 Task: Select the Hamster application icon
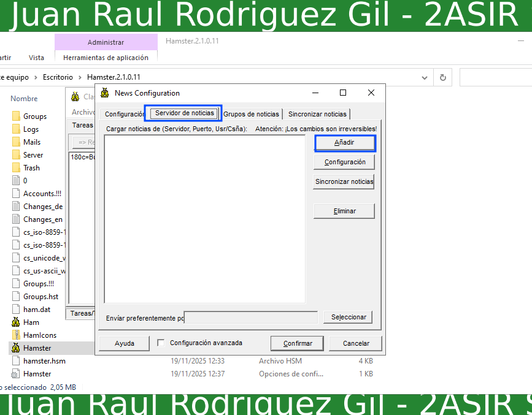pos(16,348)
